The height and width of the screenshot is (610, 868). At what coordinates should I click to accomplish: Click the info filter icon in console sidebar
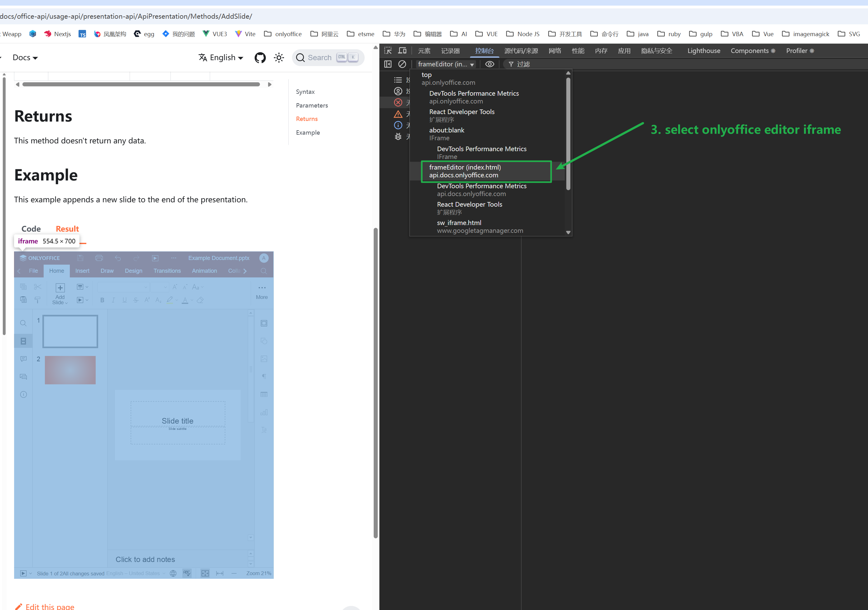point(398,125)
